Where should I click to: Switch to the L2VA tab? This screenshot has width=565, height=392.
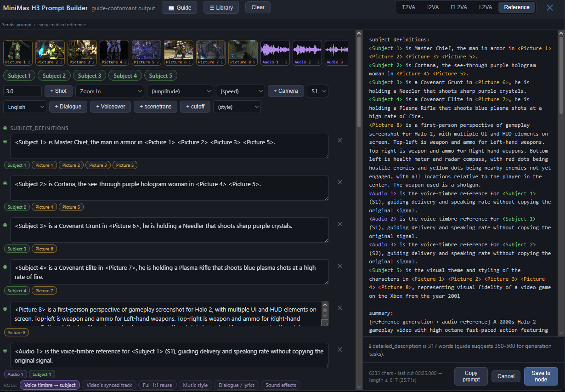pyautogui.click(x=486, y=7)
